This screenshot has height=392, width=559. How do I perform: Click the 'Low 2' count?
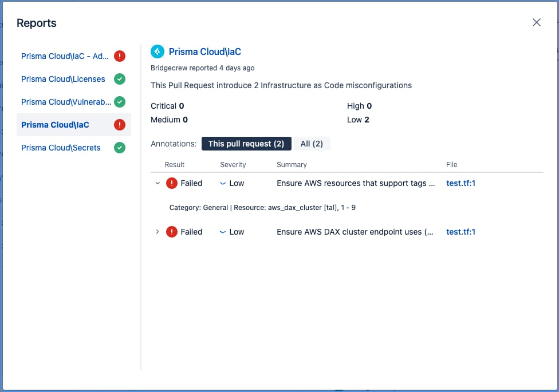point(358,120)
